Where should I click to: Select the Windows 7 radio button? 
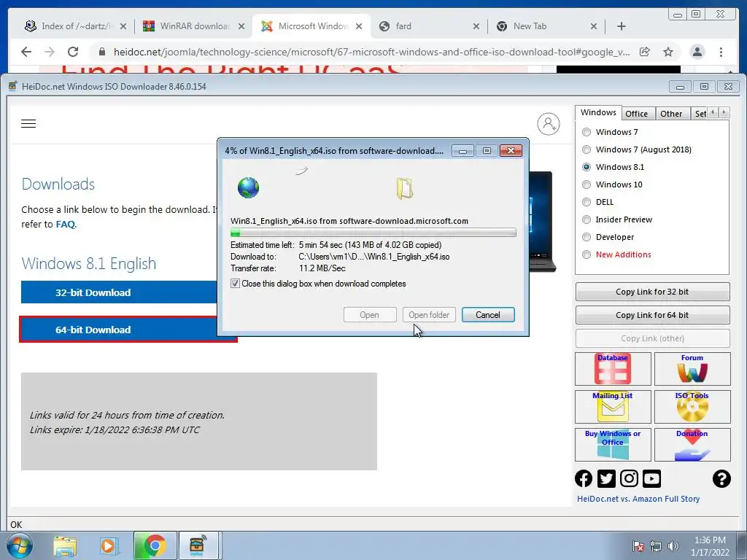[587, 132]
